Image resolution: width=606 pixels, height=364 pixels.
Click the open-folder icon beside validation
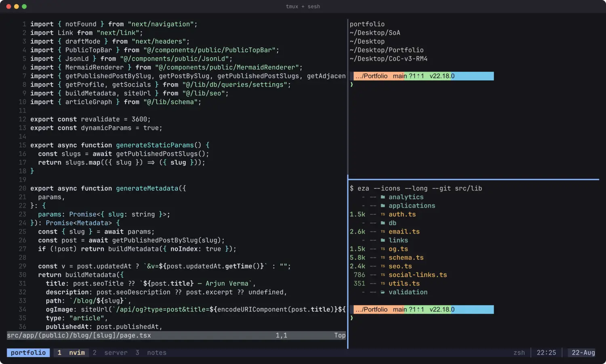(x=383, y=292)
